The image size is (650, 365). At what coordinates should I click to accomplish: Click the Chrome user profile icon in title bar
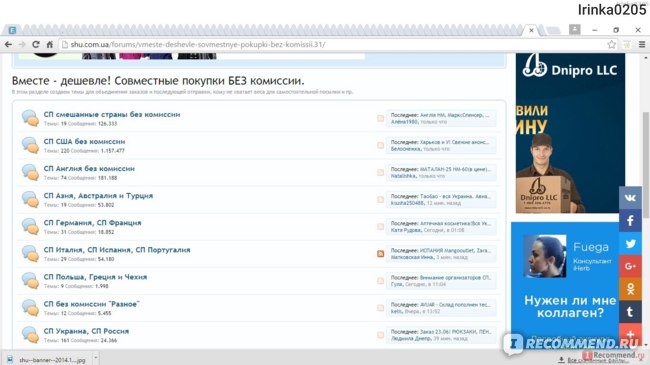pyautogui.click(x=575, y=29)
